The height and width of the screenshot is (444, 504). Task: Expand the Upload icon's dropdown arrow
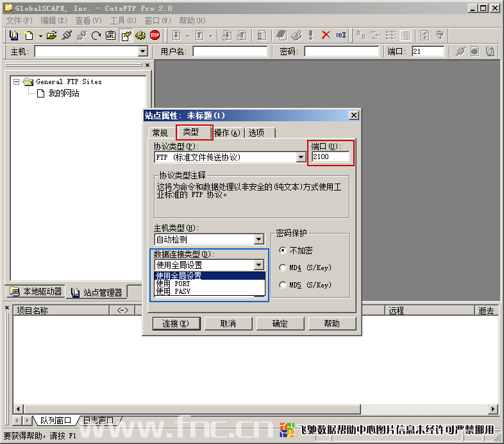(x=211, y=36)
